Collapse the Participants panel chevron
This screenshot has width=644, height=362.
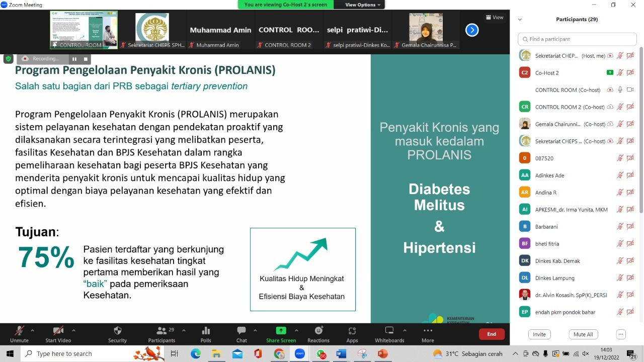(520, 20)
